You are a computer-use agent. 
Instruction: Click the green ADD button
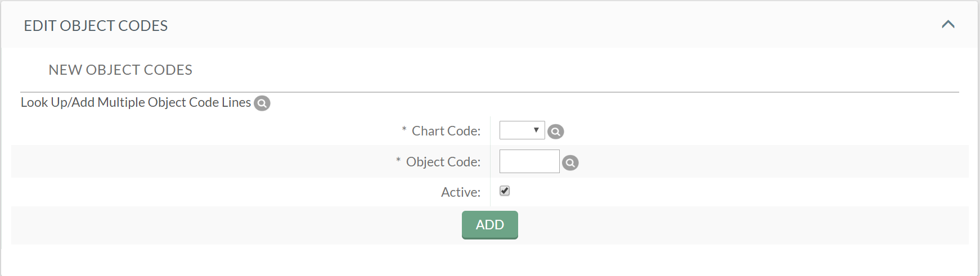coord(490,225)
